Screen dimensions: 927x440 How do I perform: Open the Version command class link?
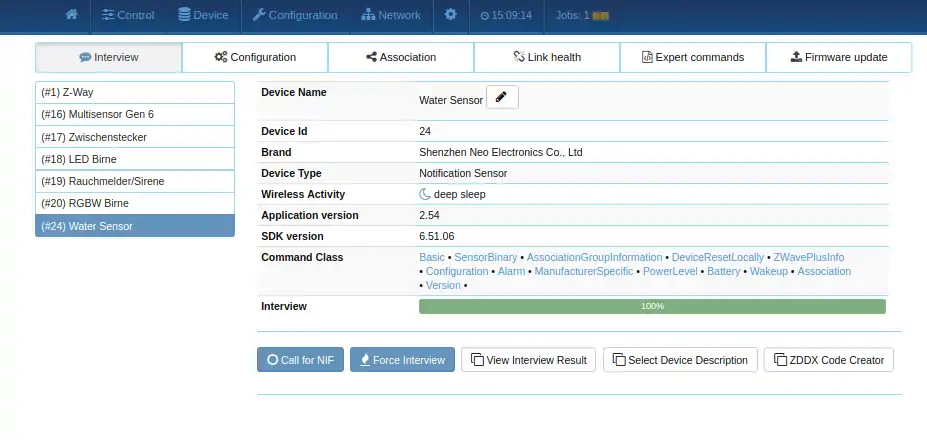(x=443, y=285)
